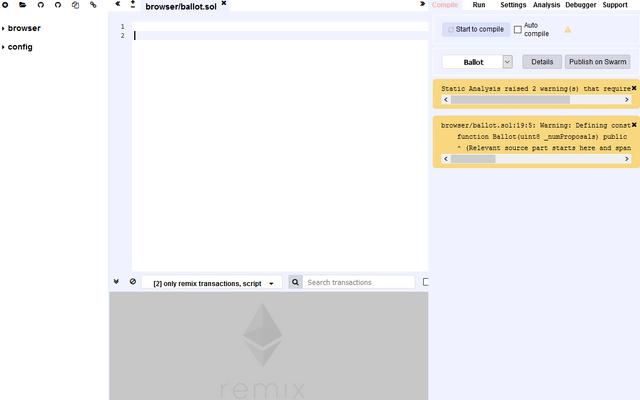640x400 pixels.
Task: Open the 'only remix transactions, script' filter dropdown
Action: point(212,283)
